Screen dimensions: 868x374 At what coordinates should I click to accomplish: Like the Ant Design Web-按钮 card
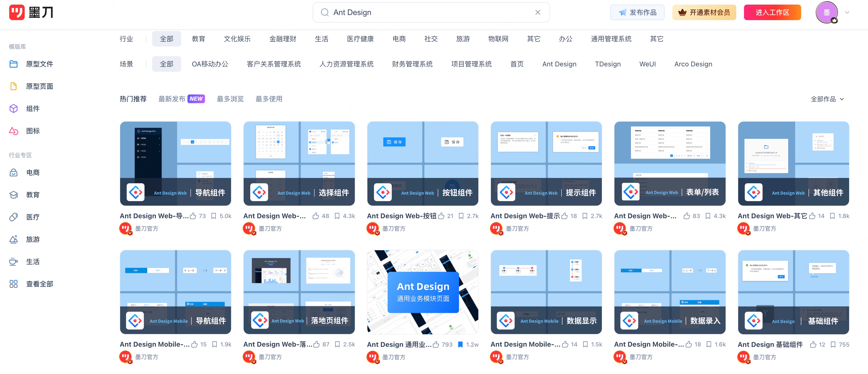[441, 216]
